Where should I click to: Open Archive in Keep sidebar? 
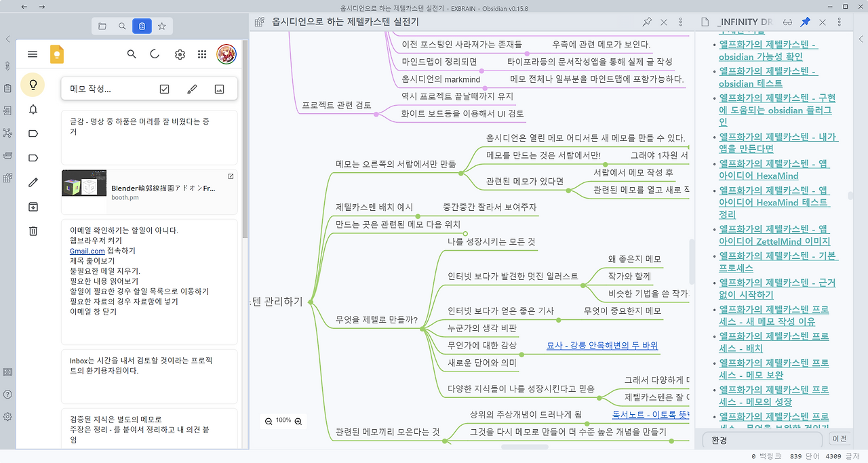33,207
